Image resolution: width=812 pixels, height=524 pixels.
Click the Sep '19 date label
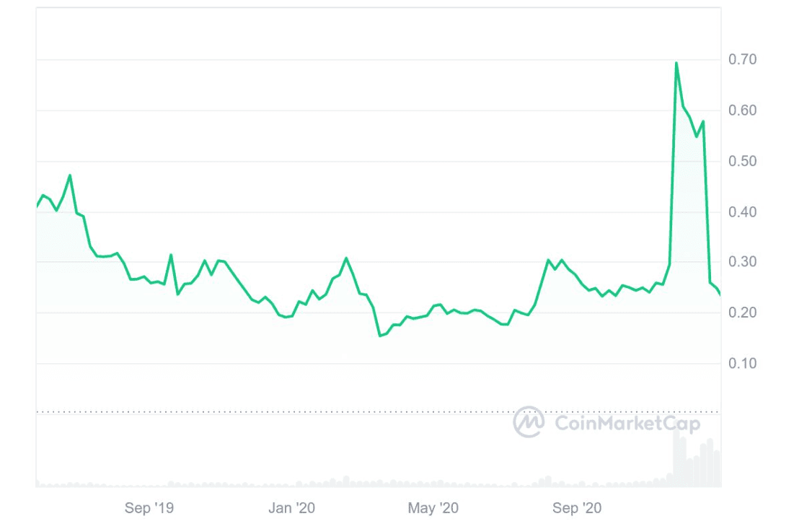(x=149, y=508)
